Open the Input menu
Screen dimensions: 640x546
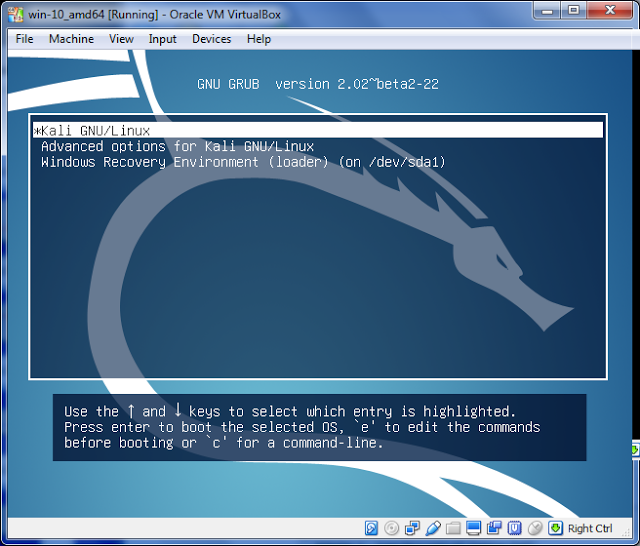coord(162,39)
